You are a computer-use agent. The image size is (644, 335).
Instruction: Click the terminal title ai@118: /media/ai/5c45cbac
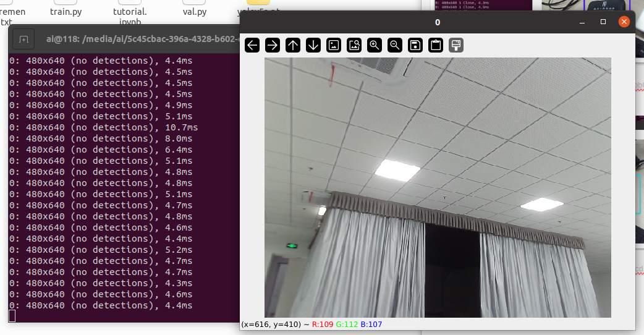coord(142,40)
